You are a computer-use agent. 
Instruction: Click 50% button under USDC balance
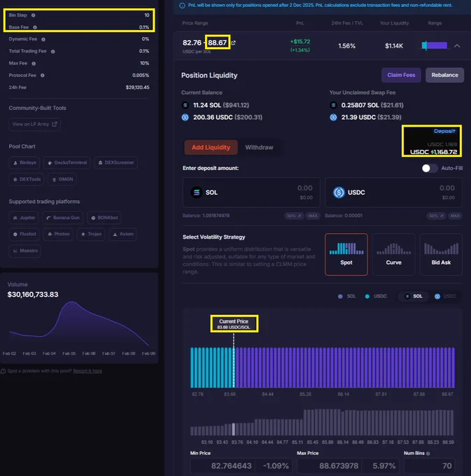coord(436,216)
